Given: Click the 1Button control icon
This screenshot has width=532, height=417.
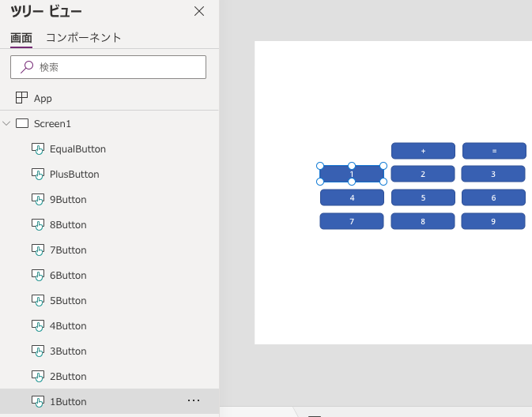Looking at the screenshot, I should [38, 401].
